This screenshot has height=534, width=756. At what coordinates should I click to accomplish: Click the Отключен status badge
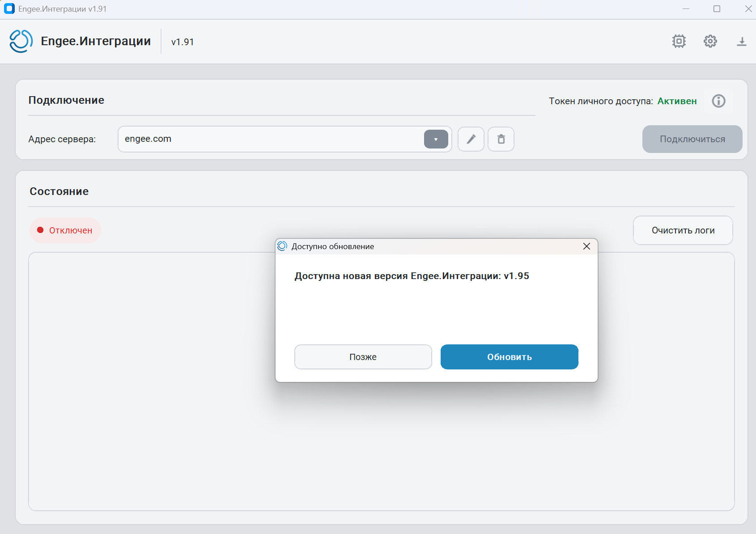tap(65, 230)
